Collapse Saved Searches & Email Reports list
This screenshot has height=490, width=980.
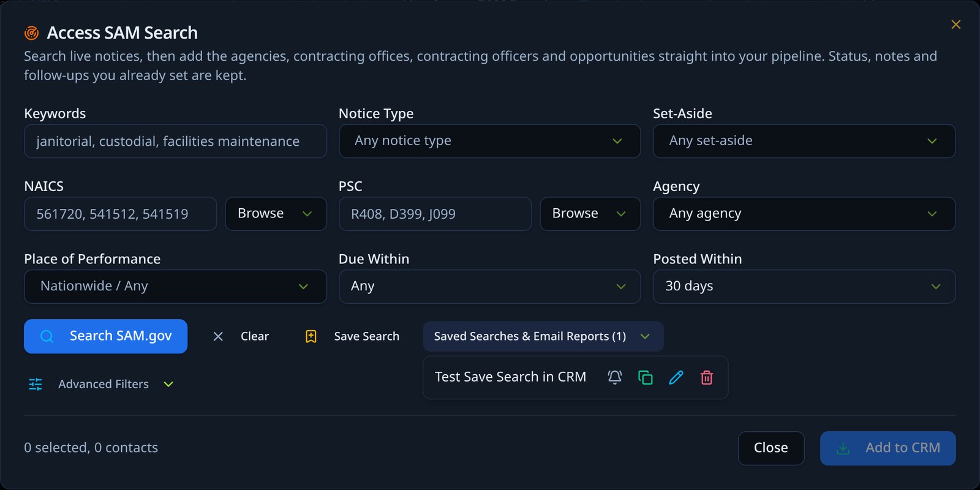coord(543,336)
